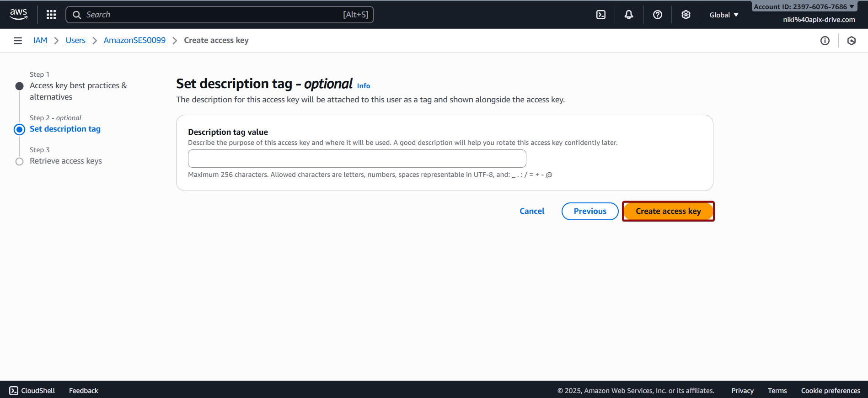
Task: Open the notifications bell
Action: [629, 15]
